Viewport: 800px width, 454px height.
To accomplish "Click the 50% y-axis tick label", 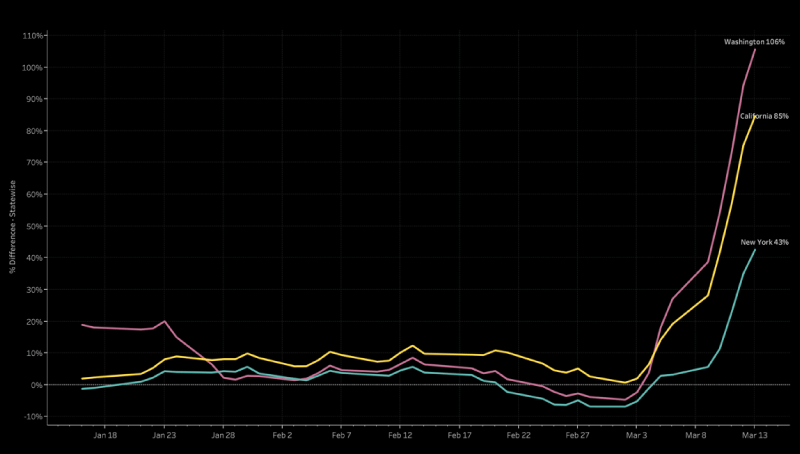I will click(34, 226).
